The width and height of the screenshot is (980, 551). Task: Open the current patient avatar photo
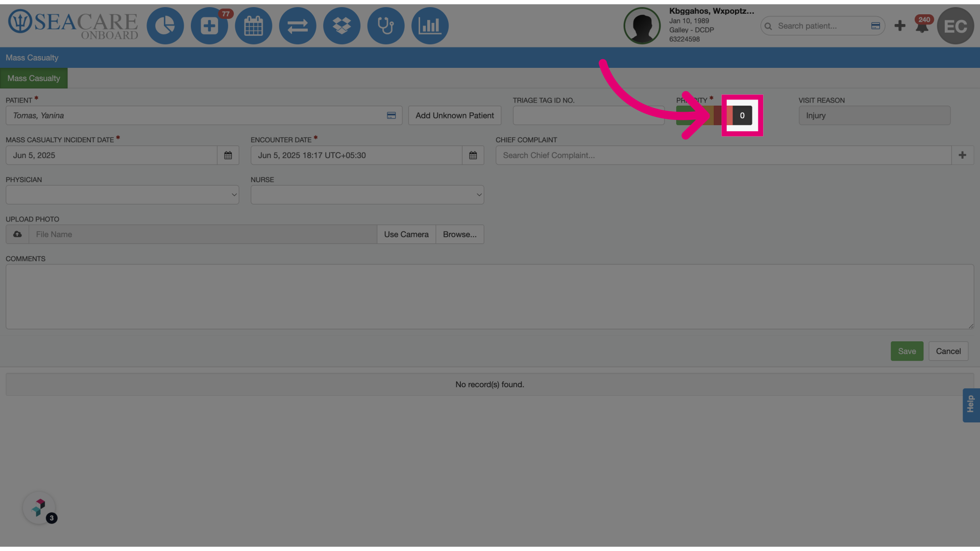click(642, 26)
